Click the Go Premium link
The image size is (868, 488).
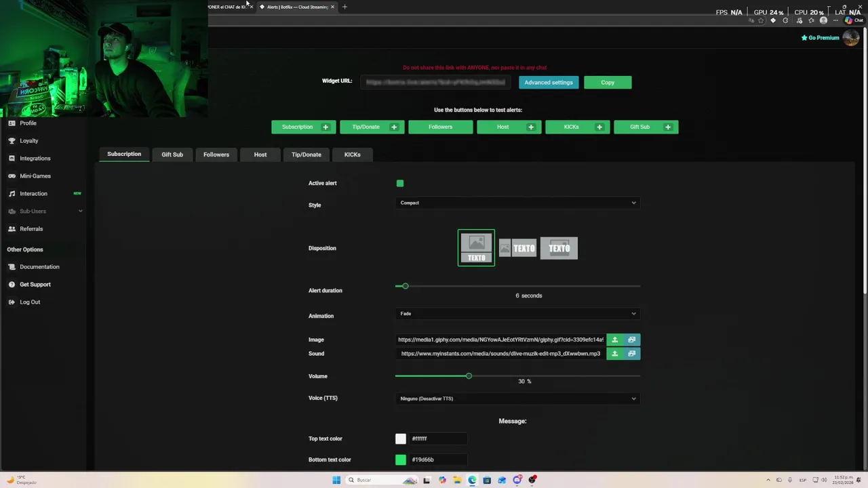[x=821, y=38]
